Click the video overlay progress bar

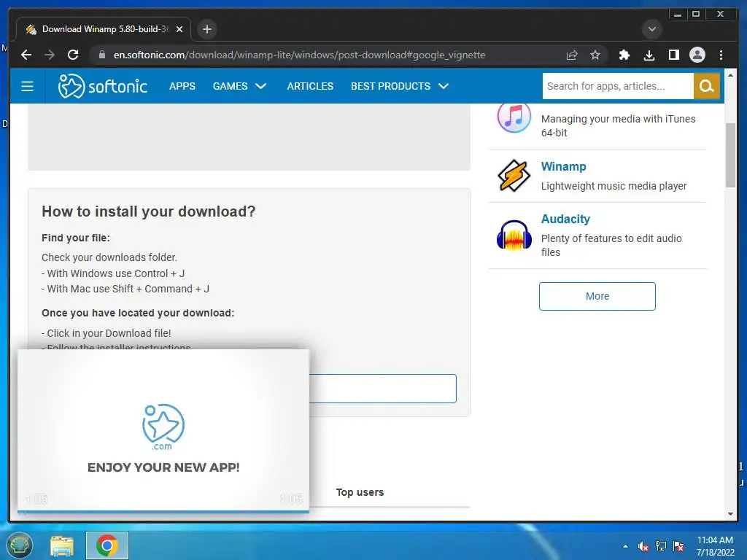(x=163, y=512)
